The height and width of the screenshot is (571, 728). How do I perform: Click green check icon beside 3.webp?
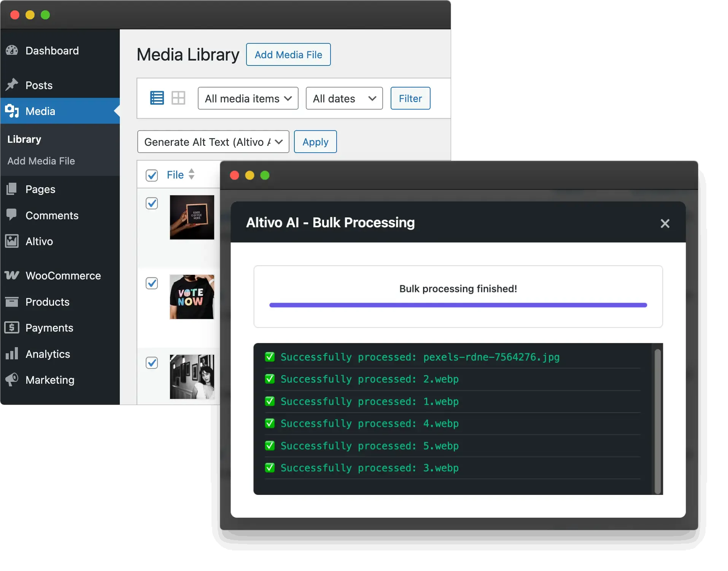[x=270, y=468]
